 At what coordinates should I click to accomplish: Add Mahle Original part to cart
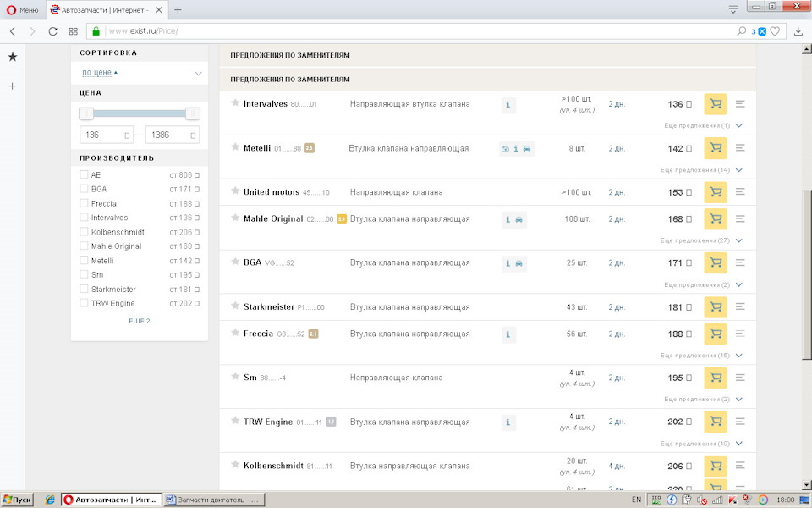[x=716, y=218]
